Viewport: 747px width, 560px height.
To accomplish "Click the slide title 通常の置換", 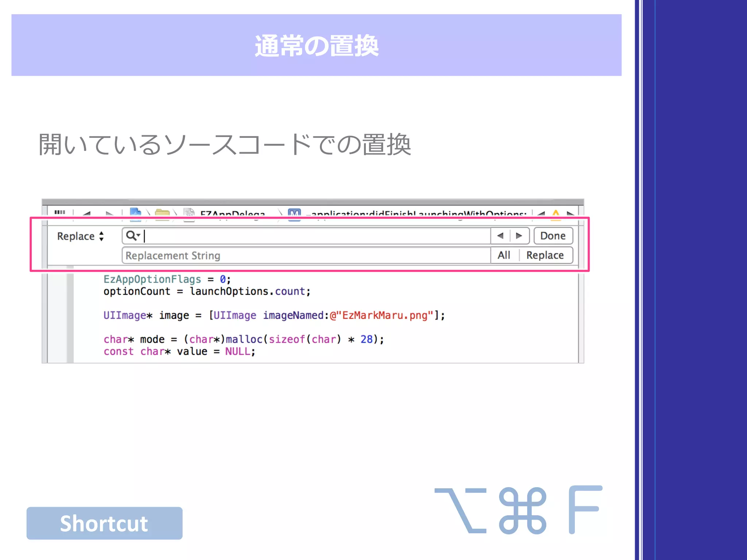I will [x=317, y=46].
